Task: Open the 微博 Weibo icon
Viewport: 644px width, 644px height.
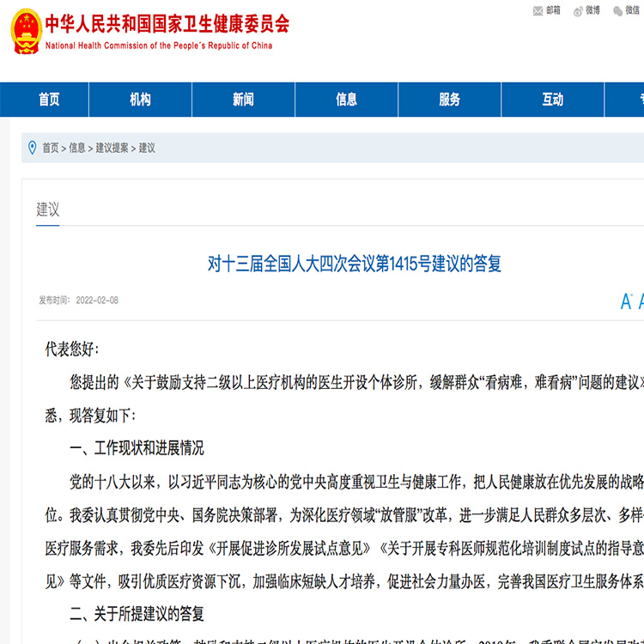Action: (578, 11)
